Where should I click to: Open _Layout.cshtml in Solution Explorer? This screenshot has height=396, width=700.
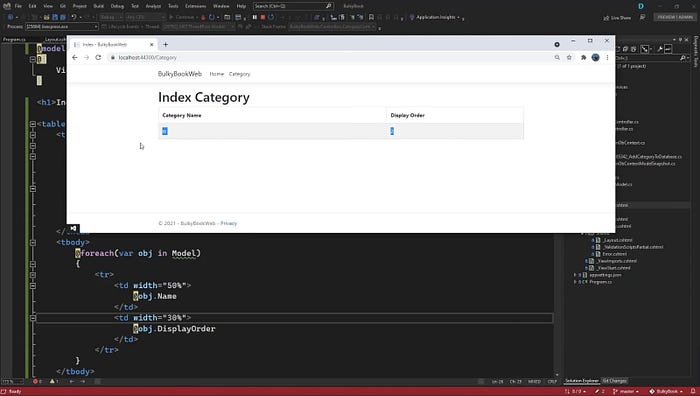(617, 240)
